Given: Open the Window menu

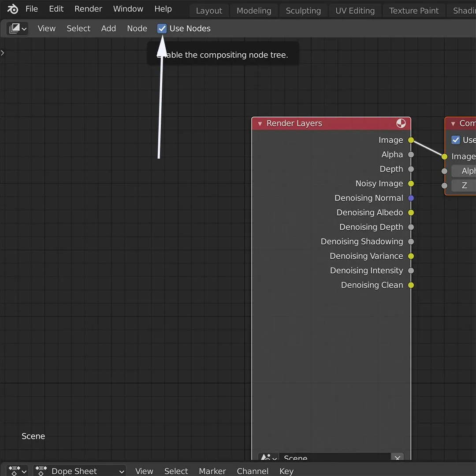Looking at the screenshot, I should [x=128, y=9].
